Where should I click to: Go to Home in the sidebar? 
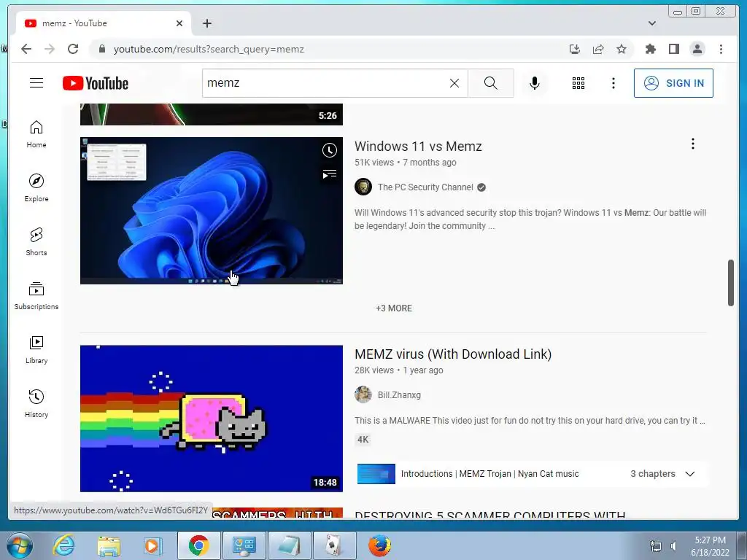[36, 134]
